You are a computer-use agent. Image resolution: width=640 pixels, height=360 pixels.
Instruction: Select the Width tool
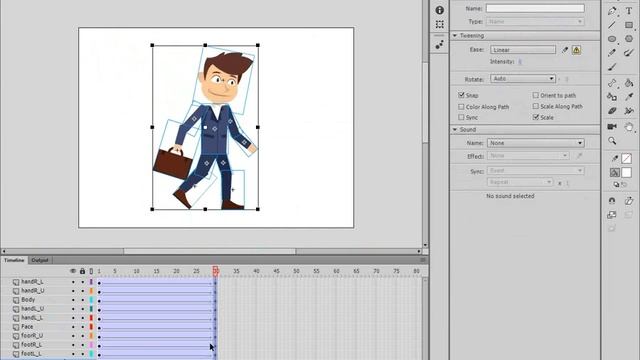629,111
